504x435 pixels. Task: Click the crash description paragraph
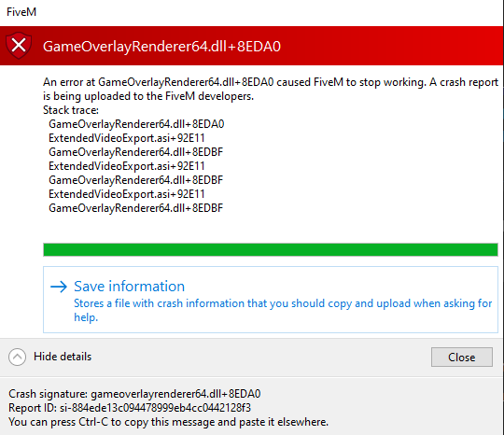(271, 89)
